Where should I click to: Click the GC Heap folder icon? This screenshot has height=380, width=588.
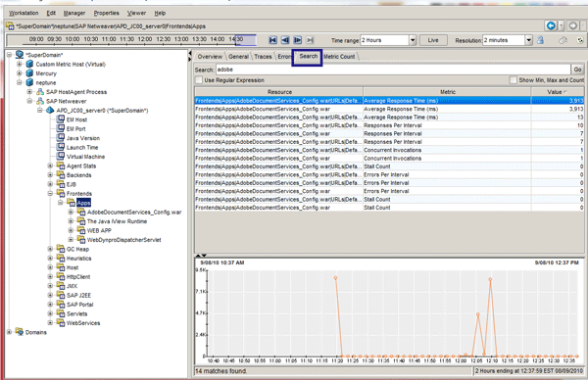click(x=61, y=249)
